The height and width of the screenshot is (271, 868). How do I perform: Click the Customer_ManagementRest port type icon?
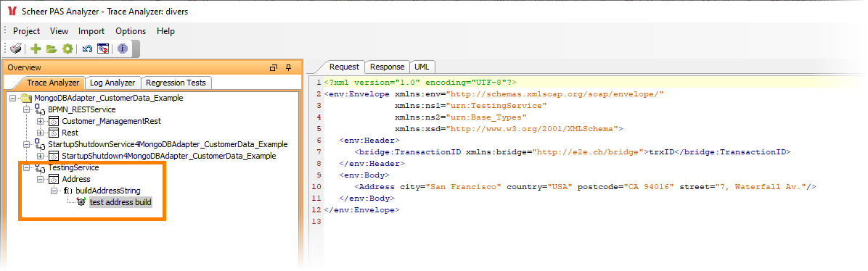point(54,121)
